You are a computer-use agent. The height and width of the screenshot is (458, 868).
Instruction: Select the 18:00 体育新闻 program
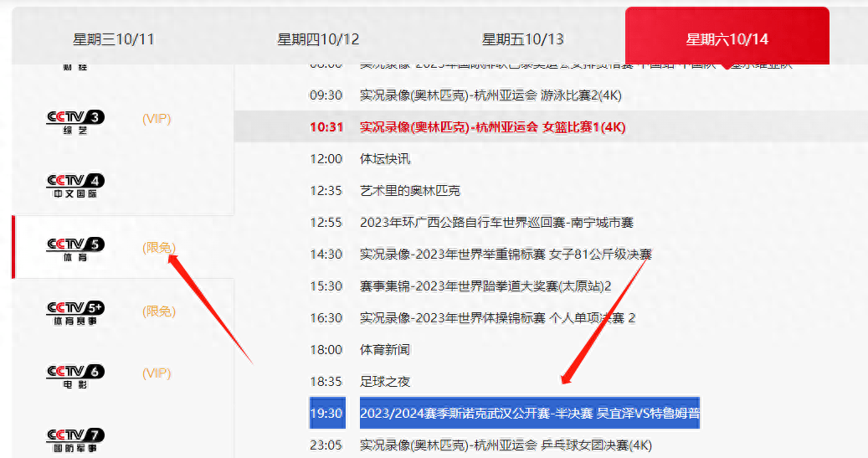[x=385, y=349]
